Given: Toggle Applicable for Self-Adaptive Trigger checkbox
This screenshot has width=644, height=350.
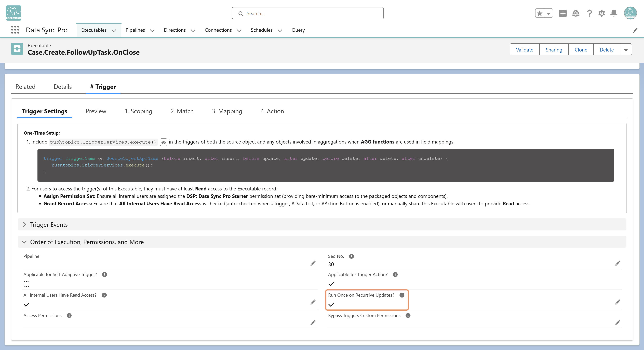Looking at the screenshot, I should [x=26, y=284].
